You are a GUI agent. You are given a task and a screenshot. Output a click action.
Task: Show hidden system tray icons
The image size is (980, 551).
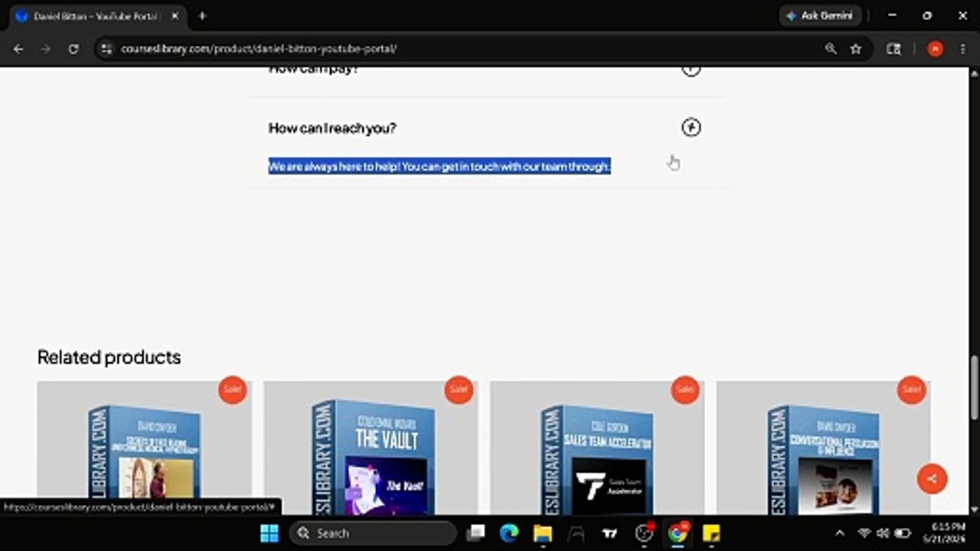[840, 533]
